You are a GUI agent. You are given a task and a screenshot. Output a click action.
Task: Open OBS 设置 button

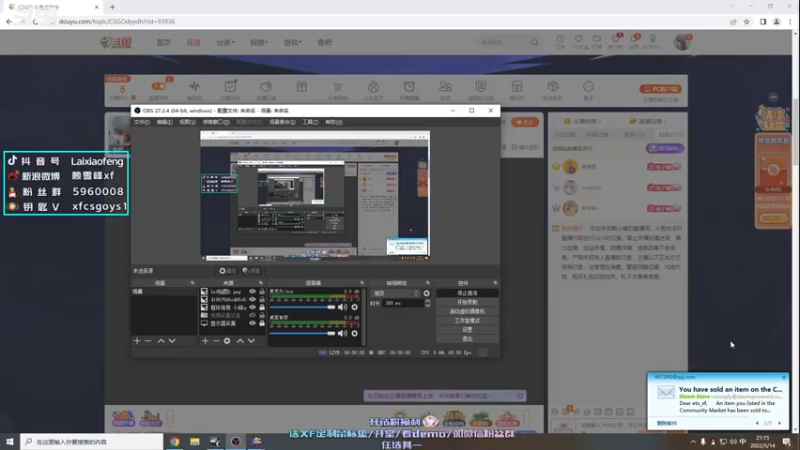(467, 330)
